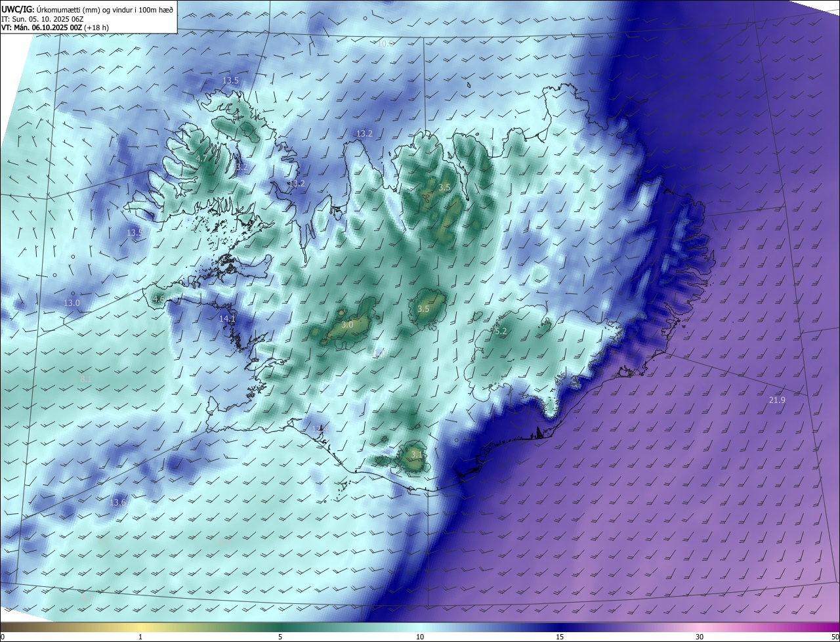This screenshot has height=642, width=840.
Task: Click the 4.6 value label
Action: 158,299
